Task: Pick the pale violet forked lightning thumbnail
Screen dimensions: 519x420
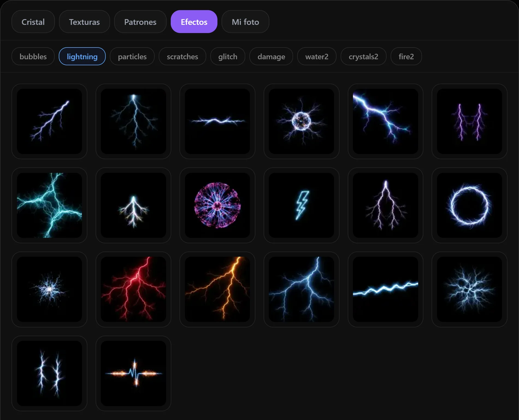Action: 385,205
